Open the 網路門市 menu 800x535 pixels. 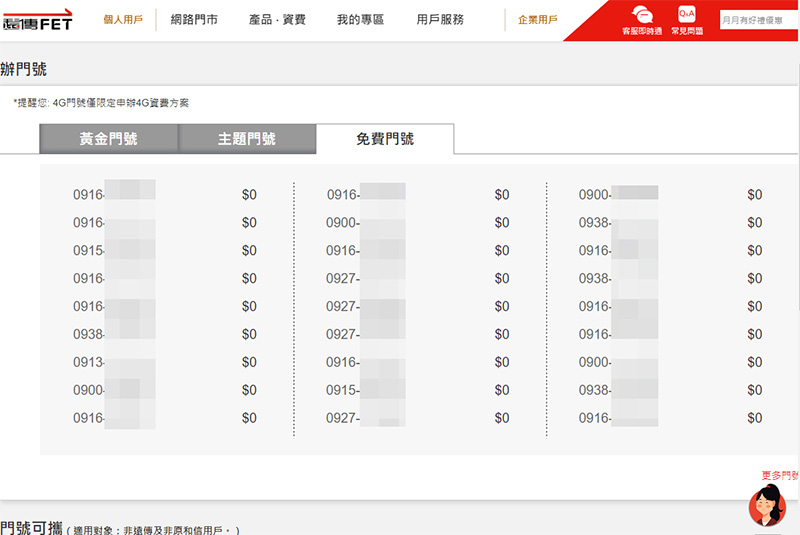[194, 20]
